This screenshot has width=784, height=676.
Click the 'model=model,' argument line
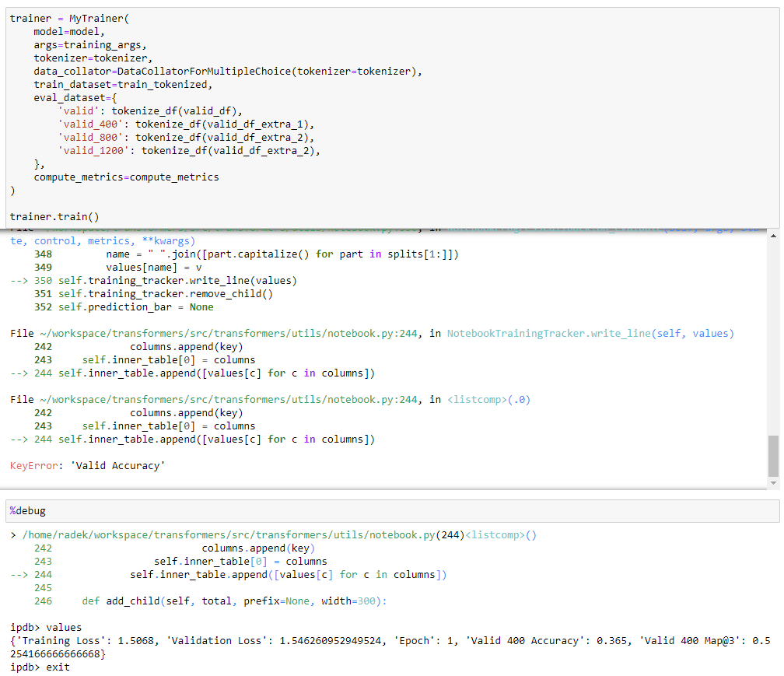pos(69,31)
